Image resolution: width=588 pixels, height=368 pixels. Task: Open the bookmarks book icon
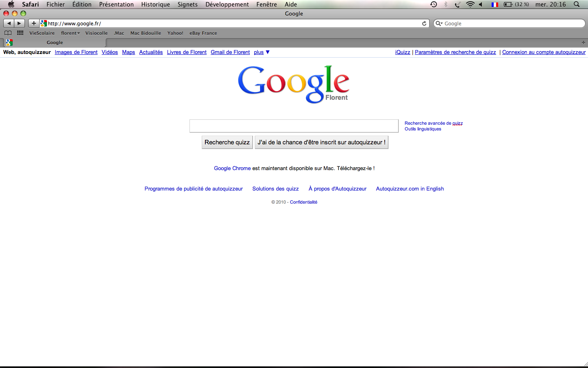(8, 33)
